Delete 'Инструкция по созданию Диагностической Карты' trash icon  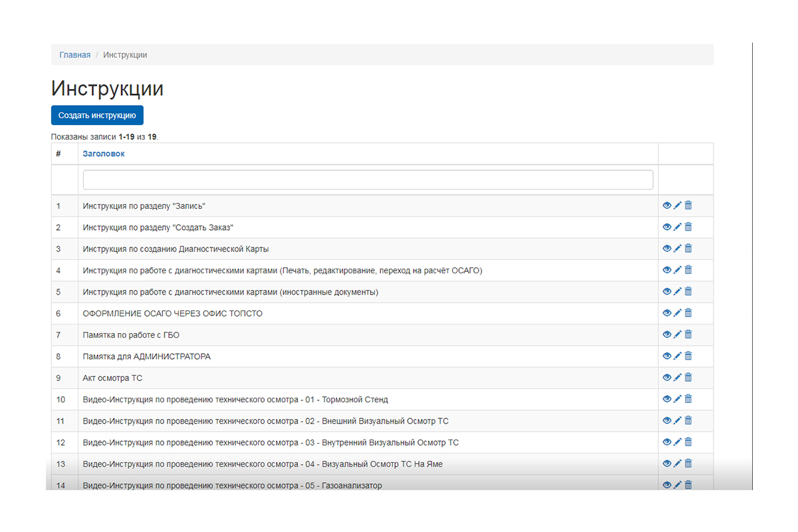pyautogui.click(x=688, y=248)
